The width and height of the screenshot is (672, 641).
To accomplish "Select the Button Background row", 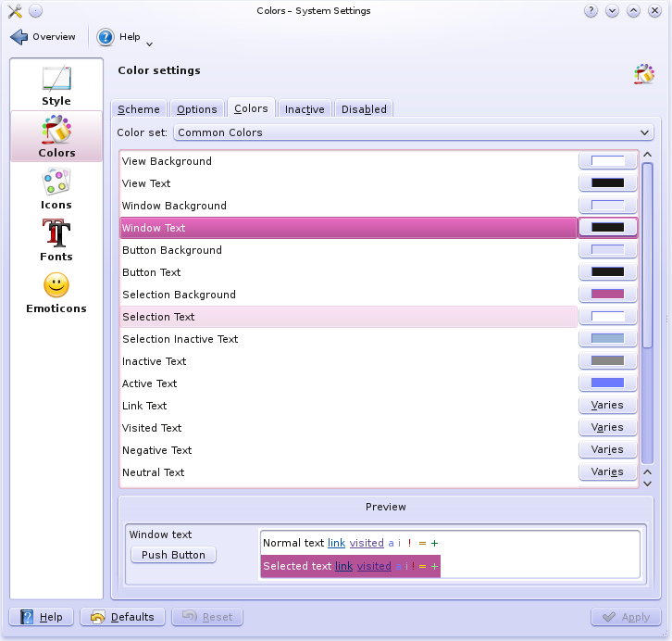I will 348,250.
